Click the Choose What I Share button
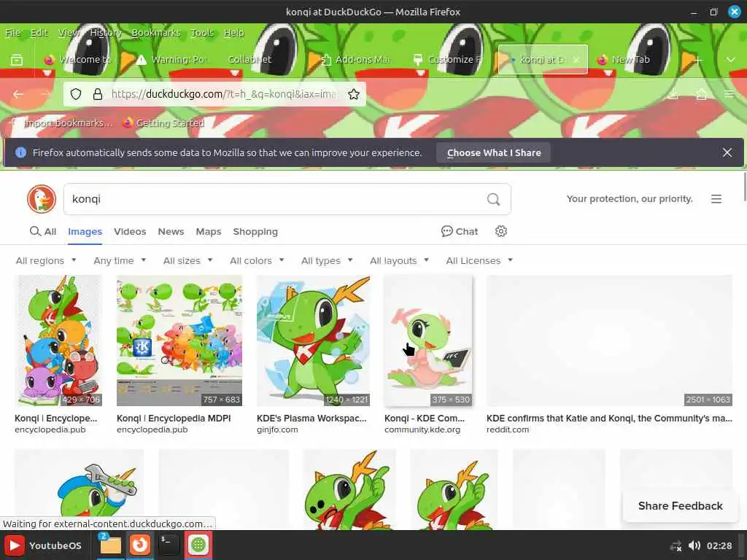 click(494, 152)
